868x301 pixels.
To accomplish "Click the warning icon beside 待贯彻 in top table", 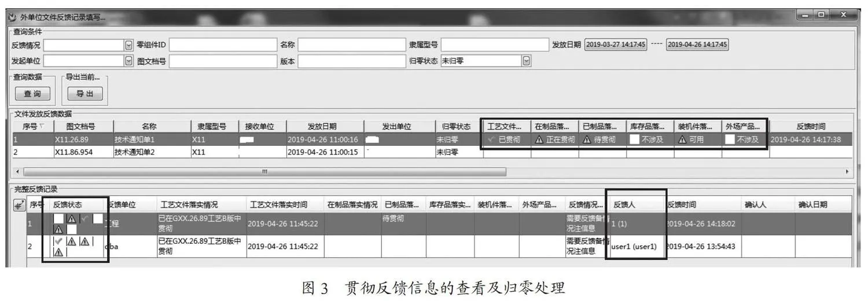I will (x=586, y=139).
